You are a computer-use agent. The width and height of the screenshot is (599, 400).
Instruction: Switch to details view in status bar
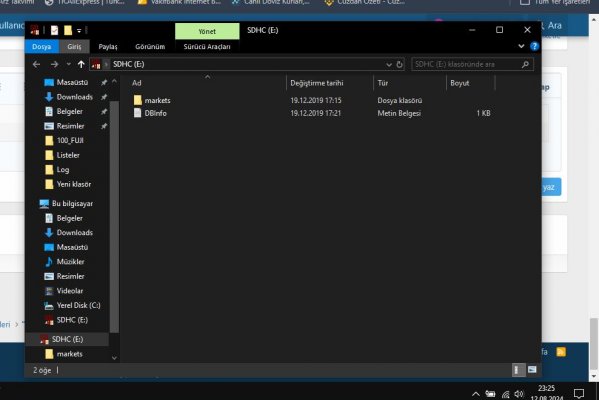click(517, 369)
